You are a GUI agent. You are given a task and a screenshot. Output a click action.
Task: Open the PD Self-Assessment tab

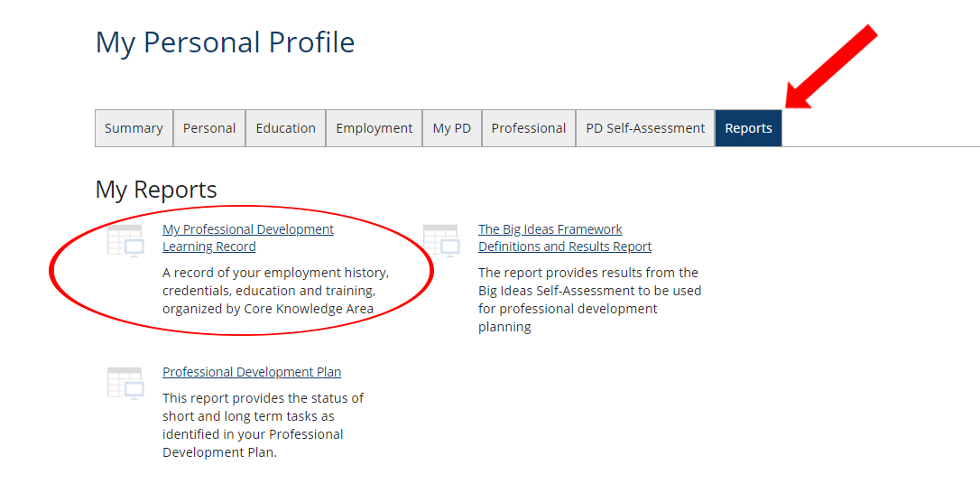pos(645,128)
